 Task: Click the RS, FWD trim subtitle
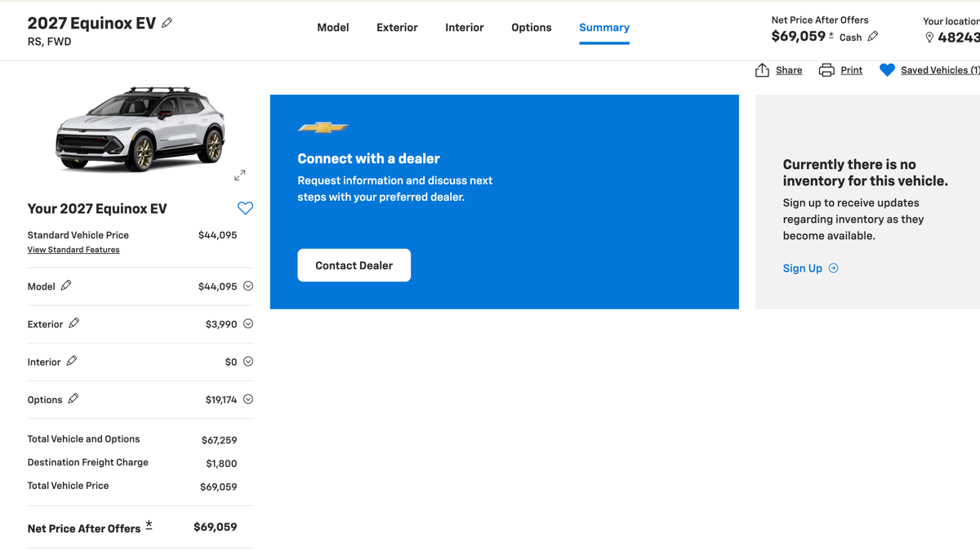click(x=50, y=42)
